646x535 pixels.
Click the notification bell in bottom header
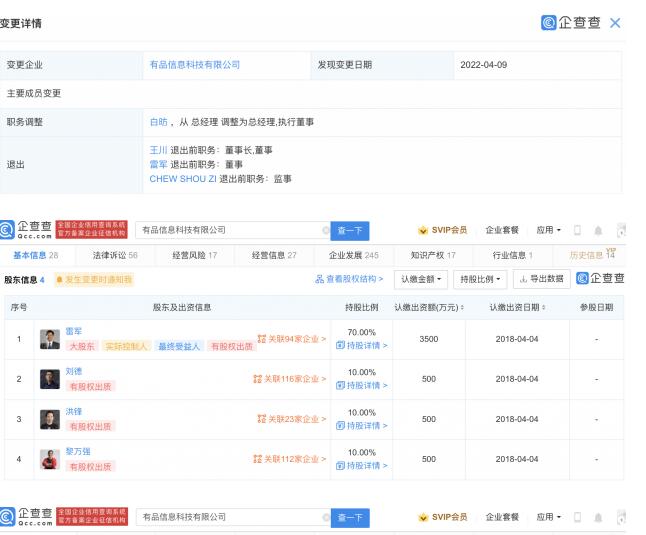coord(598,517)
